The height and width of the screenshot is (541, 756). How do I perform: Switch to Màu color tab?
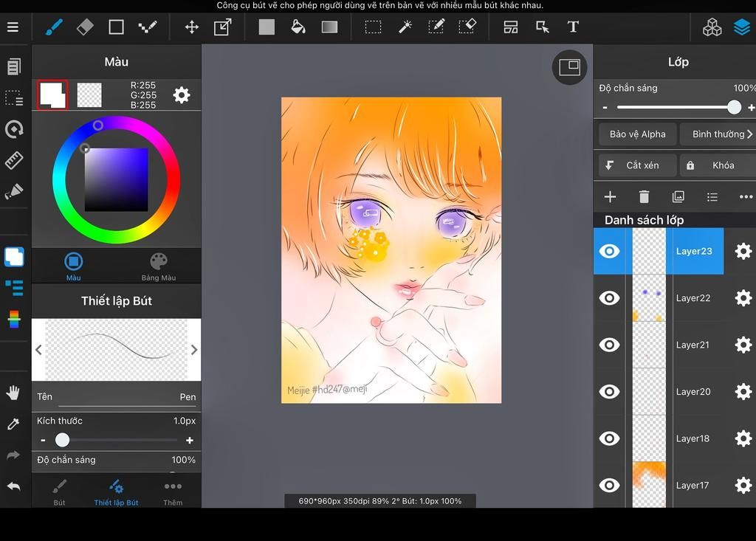73,266
